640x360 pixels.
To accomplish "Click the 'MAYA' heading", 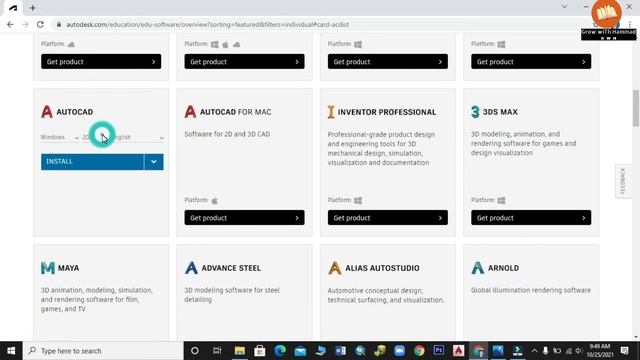I will 69,268.
